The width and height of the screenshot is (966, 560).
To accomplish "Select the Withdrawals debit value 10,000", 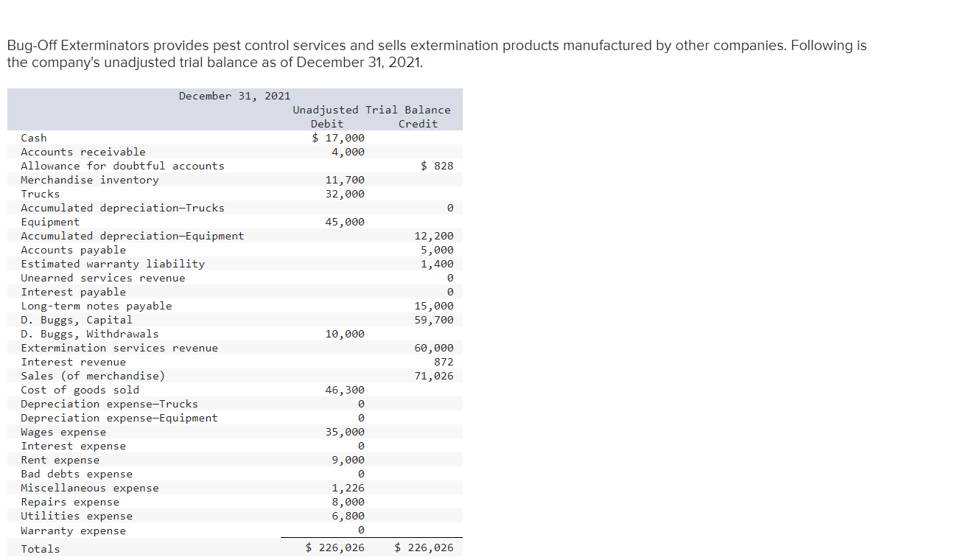I will click(x=345, y=334).
